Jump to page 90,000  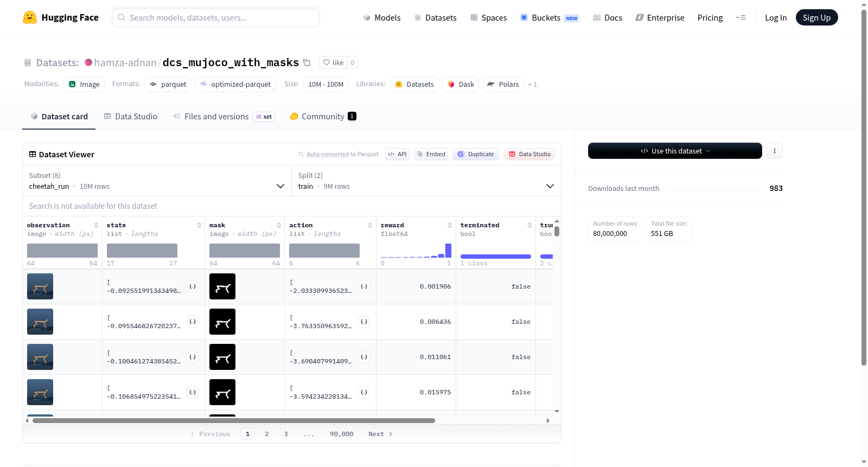(342, 434)
